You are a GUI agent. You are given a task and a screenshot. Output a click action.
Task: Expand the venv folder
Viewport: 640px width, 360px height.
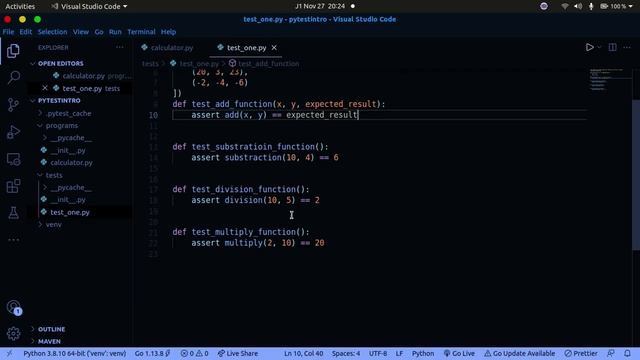coord(53,224)
